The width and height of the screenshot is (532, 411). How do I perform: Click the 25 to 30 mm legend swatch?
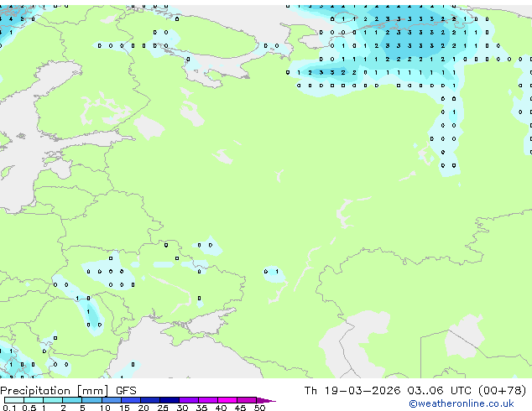(x=170, y=400)
